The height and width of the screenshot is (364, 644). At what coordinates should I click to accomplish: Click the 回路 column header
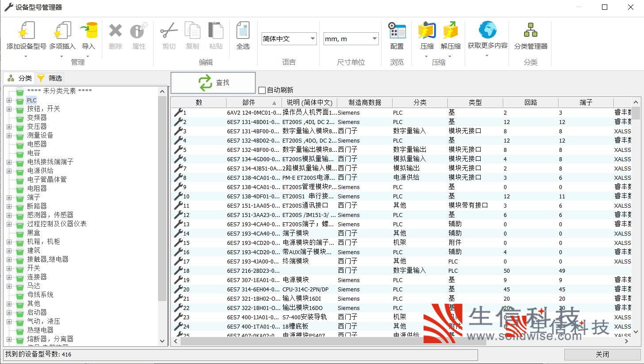click(x=531, y=102)
